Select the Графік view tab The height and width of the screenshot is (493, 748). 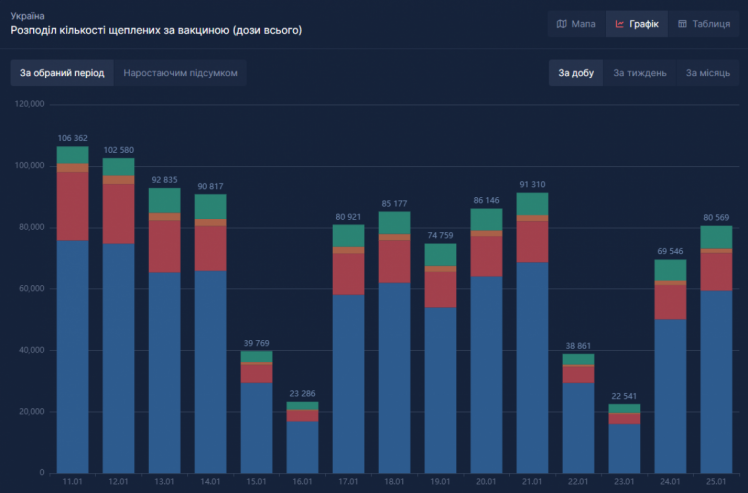pyautogui.click(x=635, y=24)
